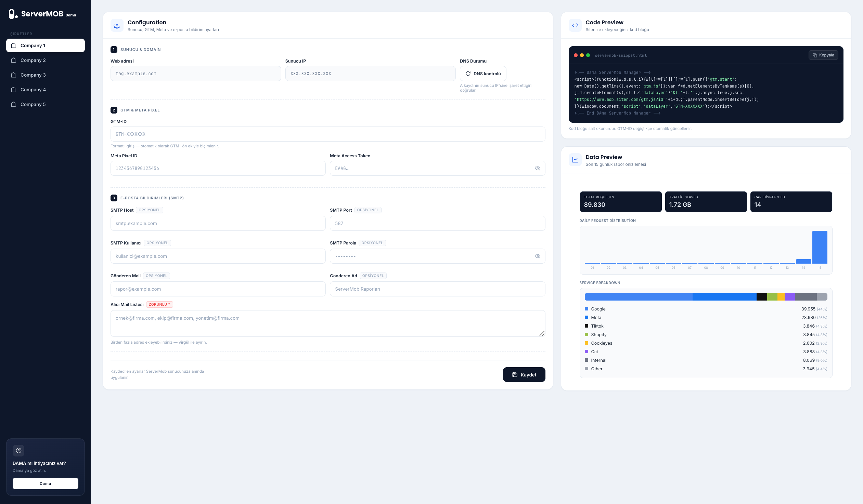
Task: Save settings with the Kaydet button
Action: pyautogui.click(x=524, y=375)
